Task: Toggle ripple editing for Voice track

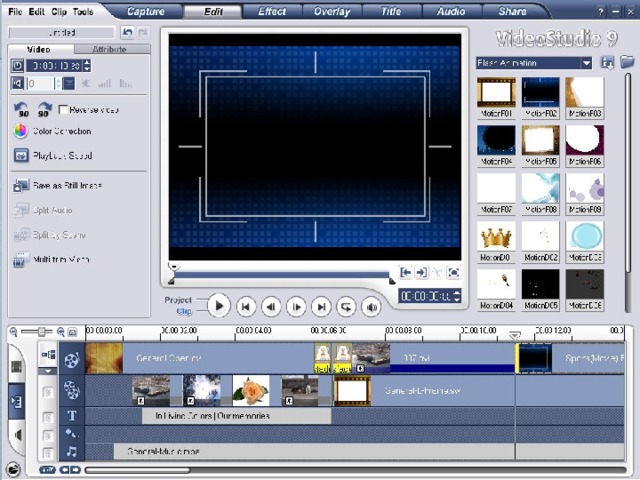Action: point(48,436)
